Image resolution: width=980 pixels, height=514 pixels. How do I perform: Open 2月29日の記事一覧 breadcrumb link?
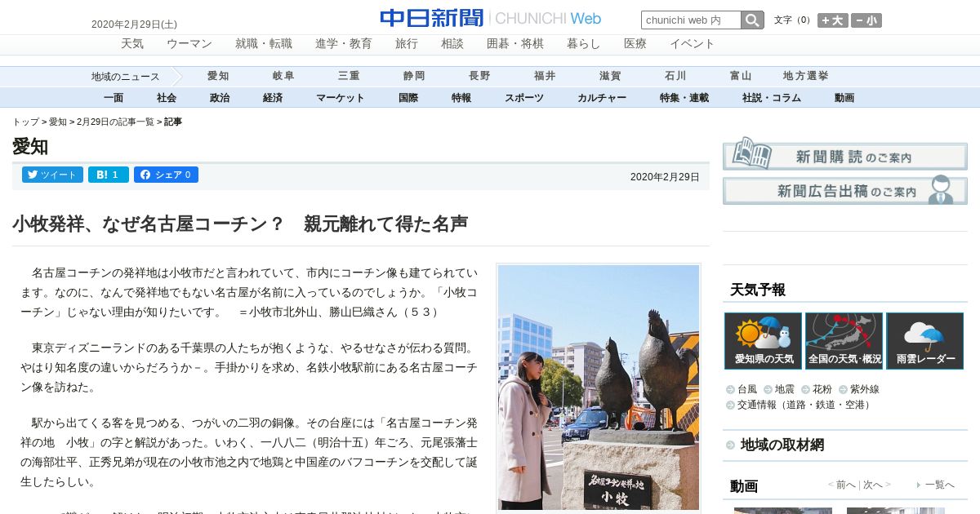pyautogui.click(x=115, y=122)
